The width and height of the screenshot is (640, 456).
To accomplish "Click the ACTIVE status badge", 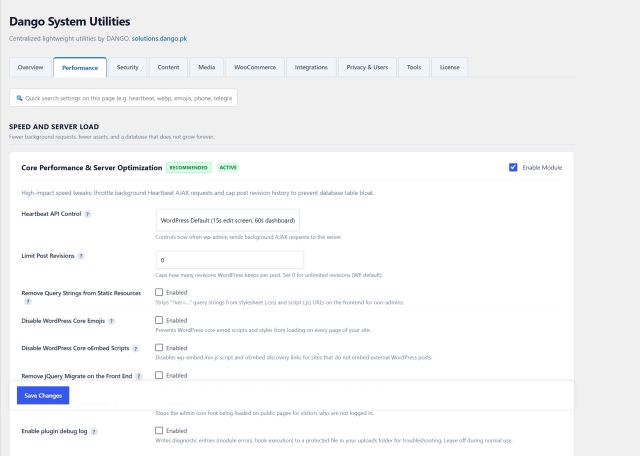I will pyautogui.click(x=228, y=167).
